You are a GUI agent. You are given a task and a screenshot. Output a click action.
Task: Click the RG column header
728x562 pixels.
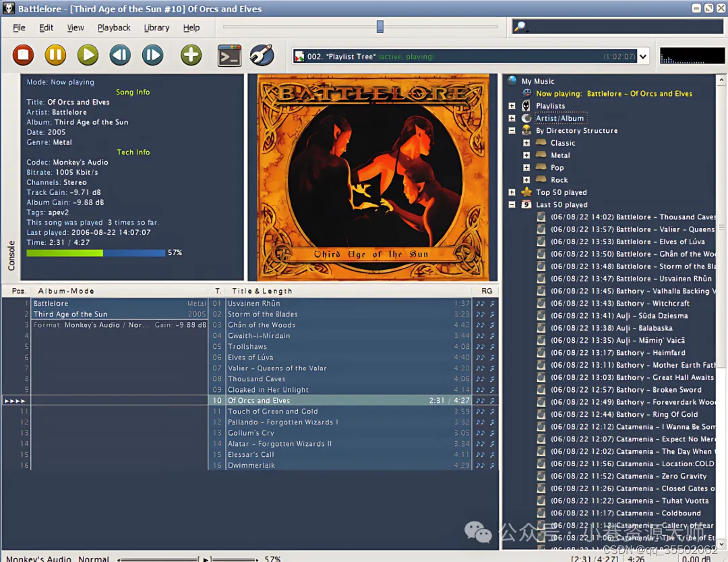click(486, 291)
